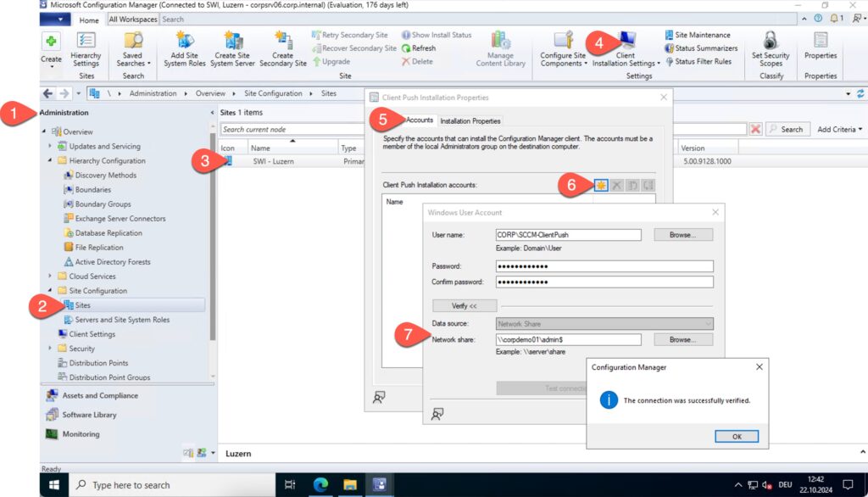Click the Verify << button

464,305
